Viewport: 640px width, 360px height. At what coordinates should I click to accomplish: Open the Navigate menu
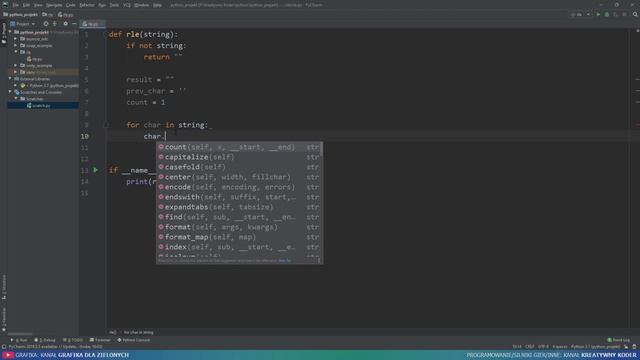(54, 5)
